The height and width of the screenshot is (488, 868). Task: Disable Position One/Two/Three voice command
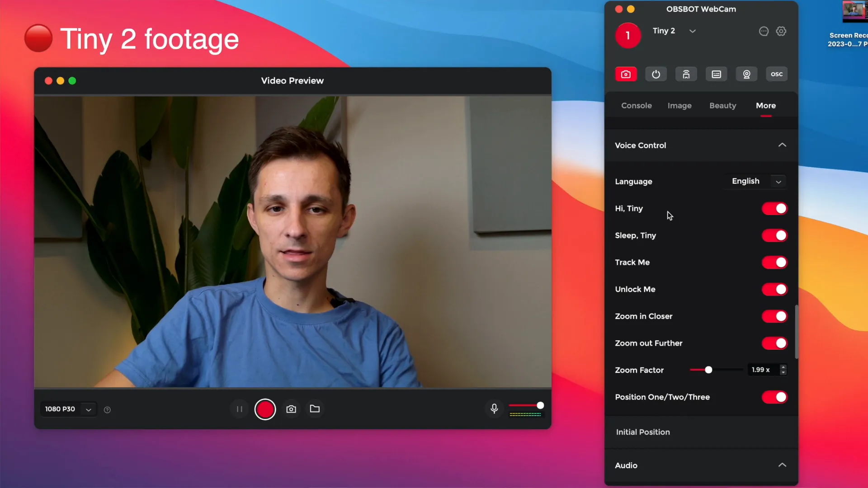click(774, 397)
